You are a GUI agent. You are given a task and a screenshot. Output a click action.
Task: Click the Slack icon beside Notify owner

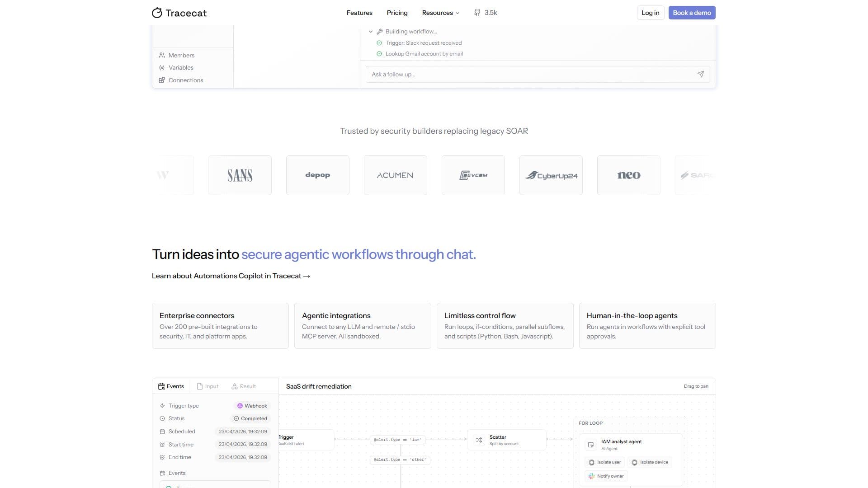pyautogui.click(x=591, y=476)
